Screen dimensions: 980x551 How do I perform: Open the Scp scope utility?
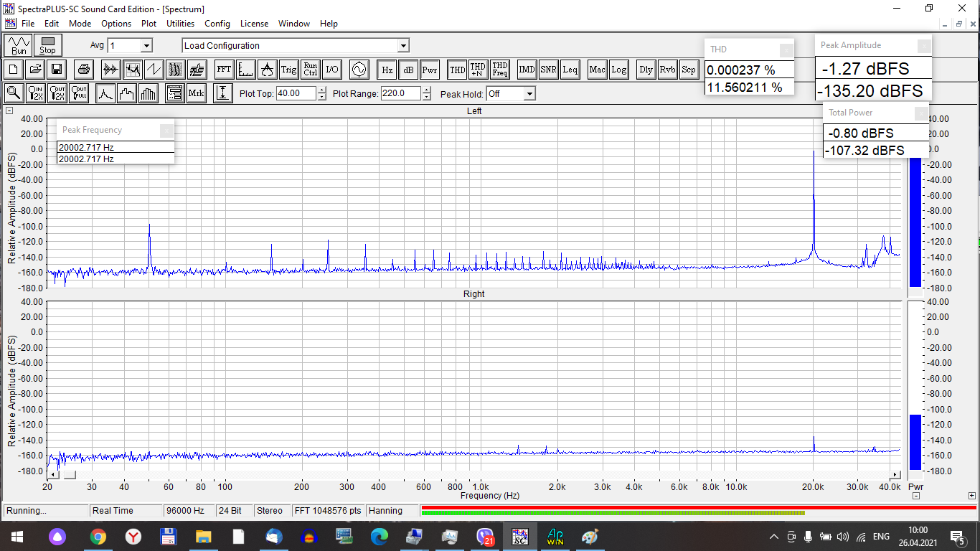[x=689, y=70]
